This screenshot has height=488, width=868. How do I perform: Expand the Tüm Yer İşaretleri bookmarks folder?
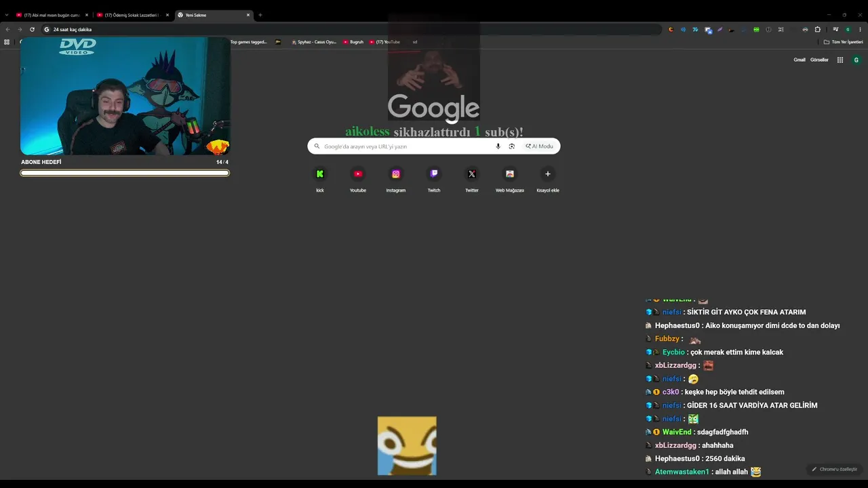point(844,42)
